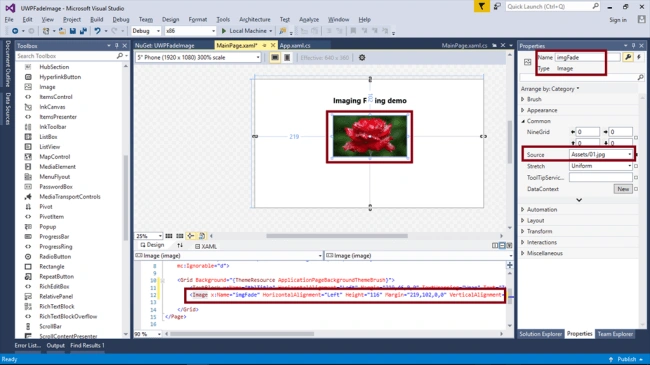This screenshot has width=650, height=365.
Task: Switch to the XAML view tab
Action: click(x=206, y=246)
